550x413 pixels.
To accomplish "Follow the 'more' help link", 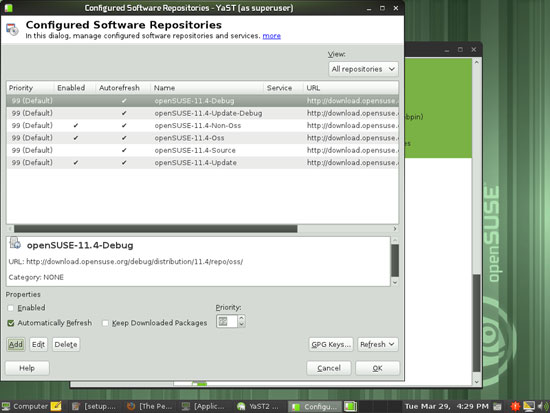I will click(x=271, y=36).
